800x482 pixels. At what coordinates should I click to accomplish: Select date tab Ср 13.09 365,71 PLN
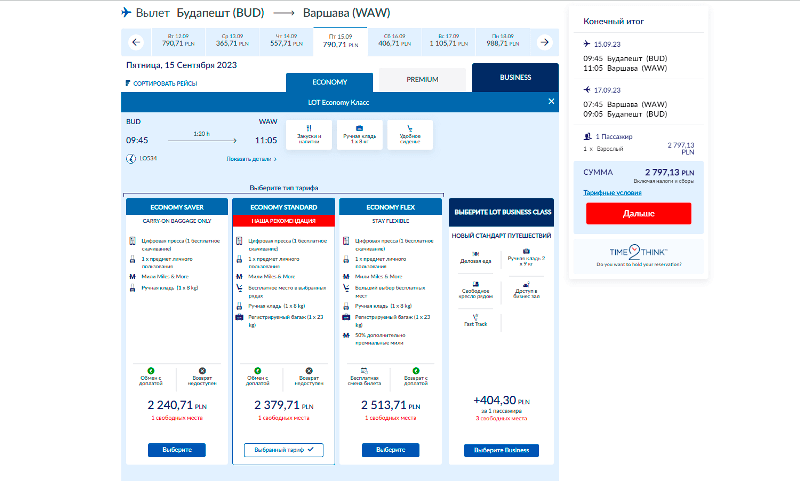(x=232, y=41)
